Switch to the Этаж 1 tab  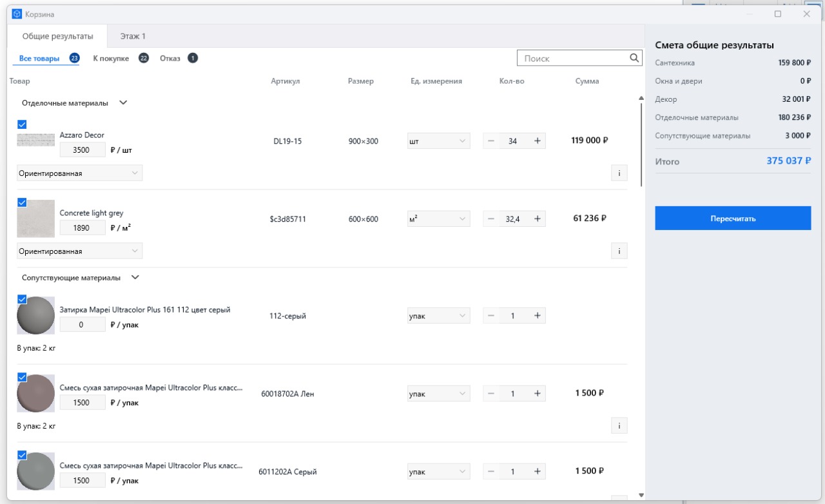tap(133, 36)
